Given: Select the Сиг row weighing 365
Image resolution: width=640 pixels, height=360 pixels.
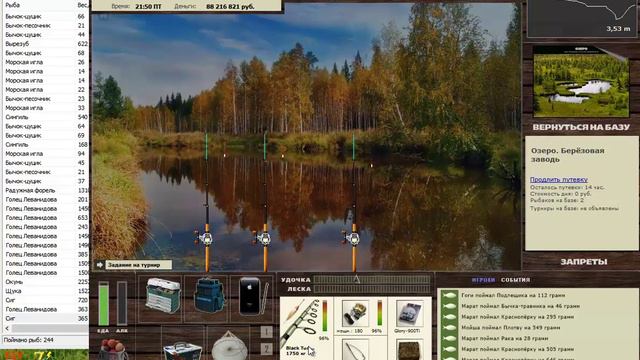Looking at the screenshot, I should (46, 318).
